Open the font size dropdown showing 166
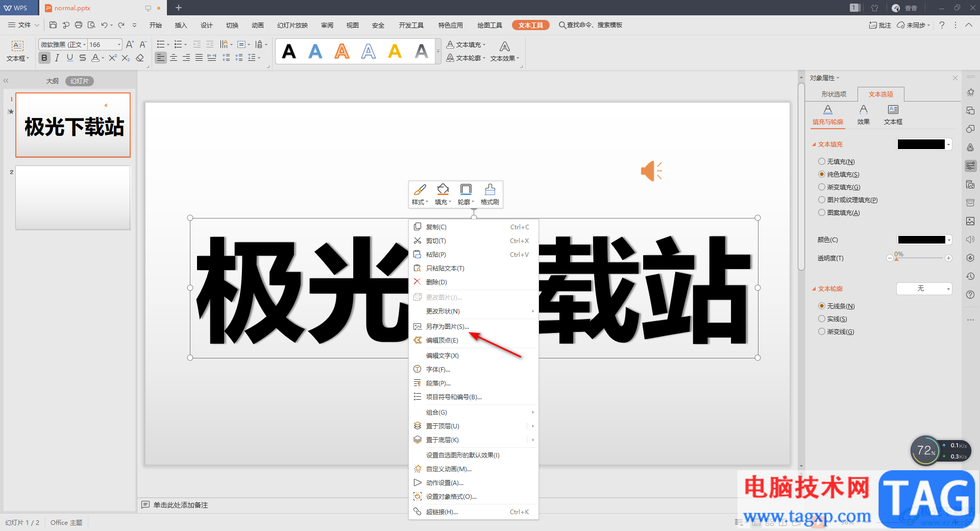This screenshot has height=531, width=980. [x=119, y=44]
